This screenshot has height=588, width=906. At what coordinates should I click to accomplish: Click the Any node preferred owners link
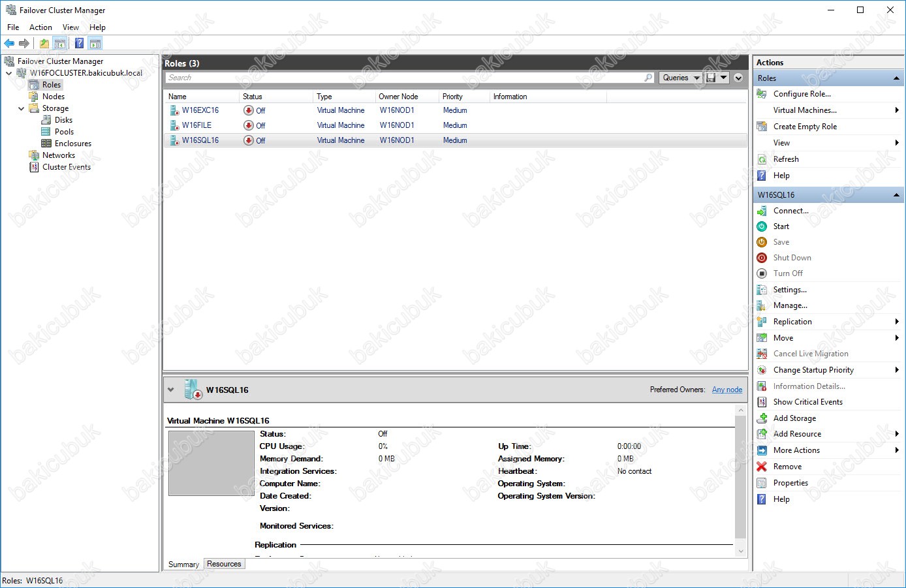pyautogui.click(x=726, y=390)
